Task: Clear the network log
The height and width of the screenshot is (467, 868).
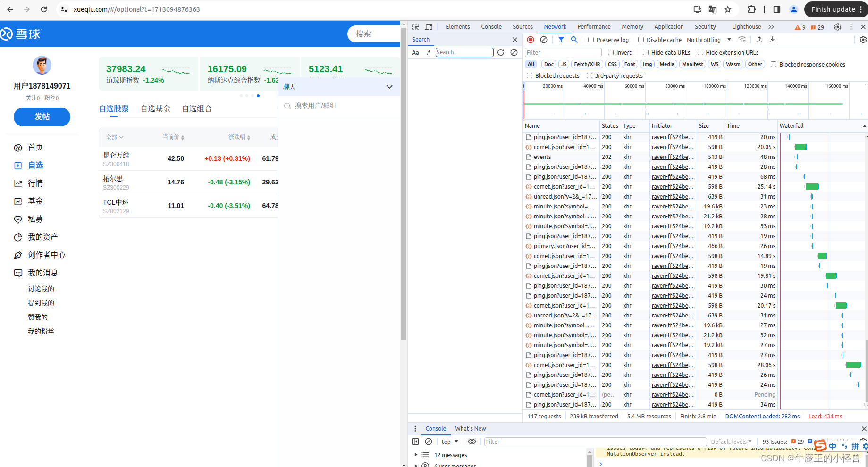Action: pyautogui.click(x=544, y=40)
